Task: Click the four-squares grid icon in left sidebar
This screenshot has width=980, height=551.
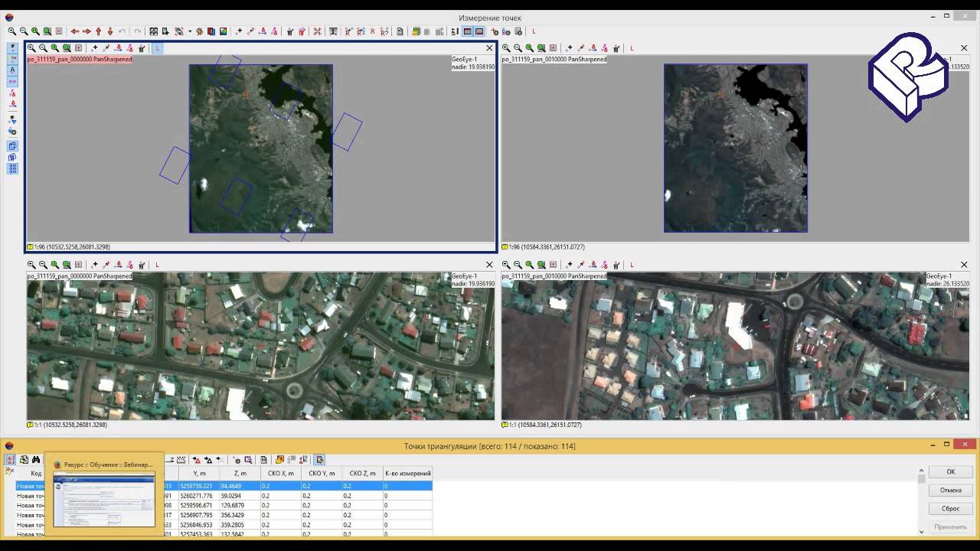Action: point(12,169)
